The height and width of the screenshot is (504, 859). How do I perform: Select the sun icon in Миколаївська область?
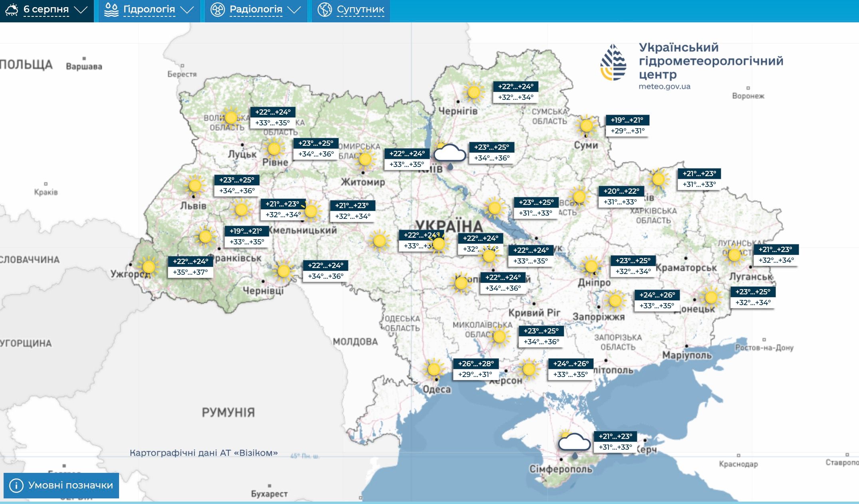pyautogui.click(x=499, y=336)
